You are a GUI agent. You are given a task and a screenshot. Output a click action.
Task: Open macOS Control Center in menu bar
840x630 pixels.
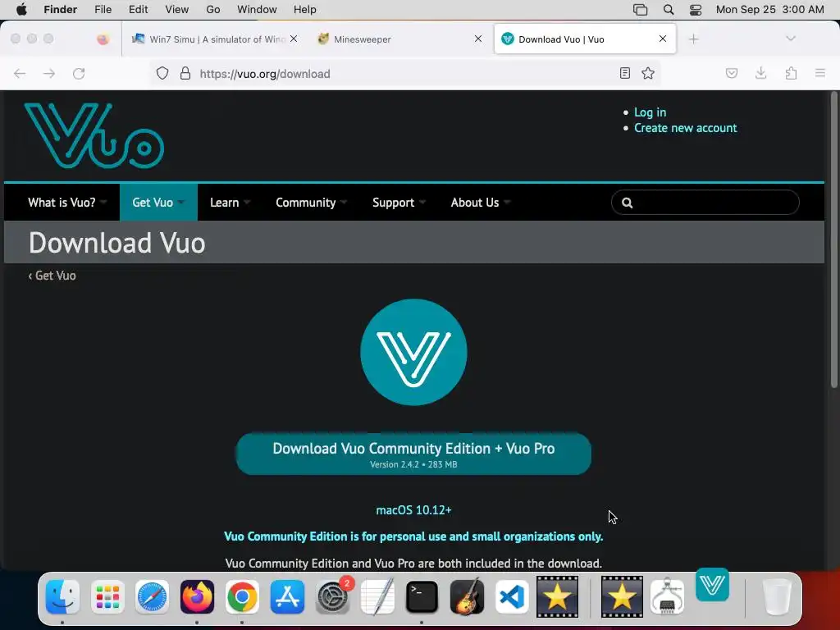tap(696, 10)
